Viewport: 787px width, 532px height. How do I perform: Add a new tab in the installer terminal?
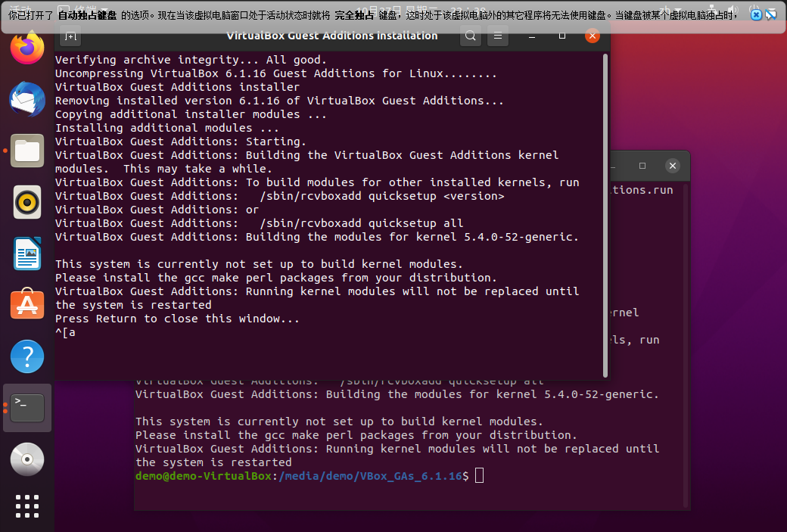pyautogui.click(x=70, y=36)
